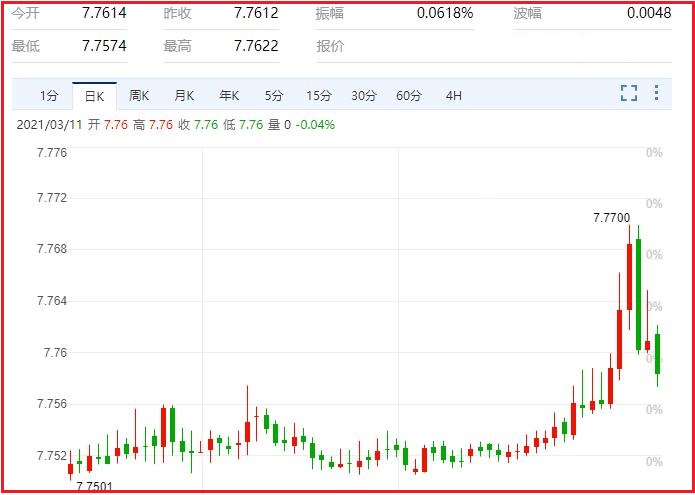The width and height of the screenshot is (695, 495).
Task: Click the 今开 value 7.7614
Action: (x=104, y=13)
